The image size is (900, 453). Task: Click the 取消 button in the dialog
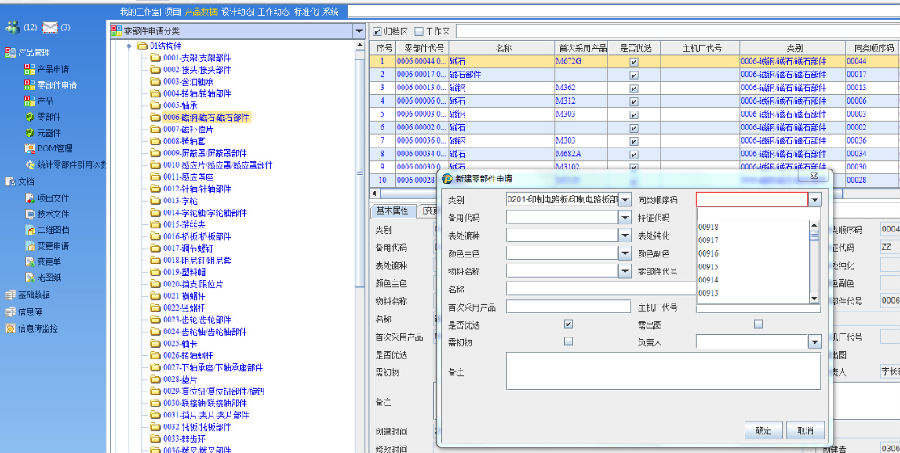coord(804,429)
